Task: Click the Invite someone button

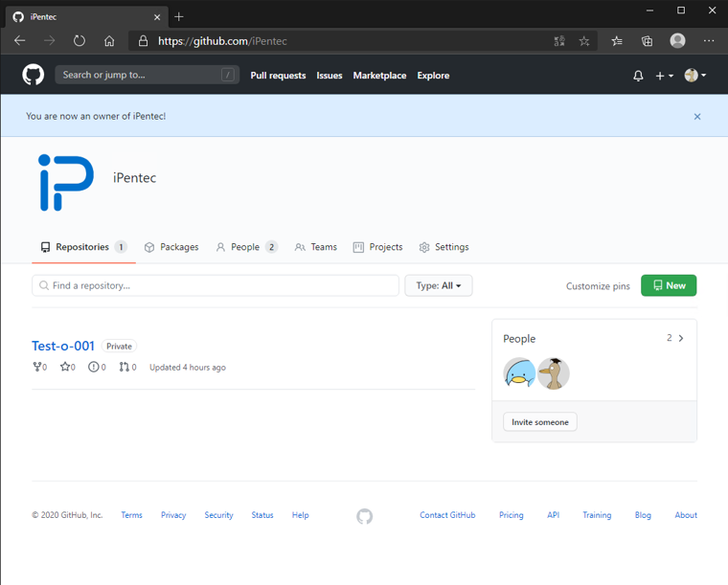Action: 540,421
